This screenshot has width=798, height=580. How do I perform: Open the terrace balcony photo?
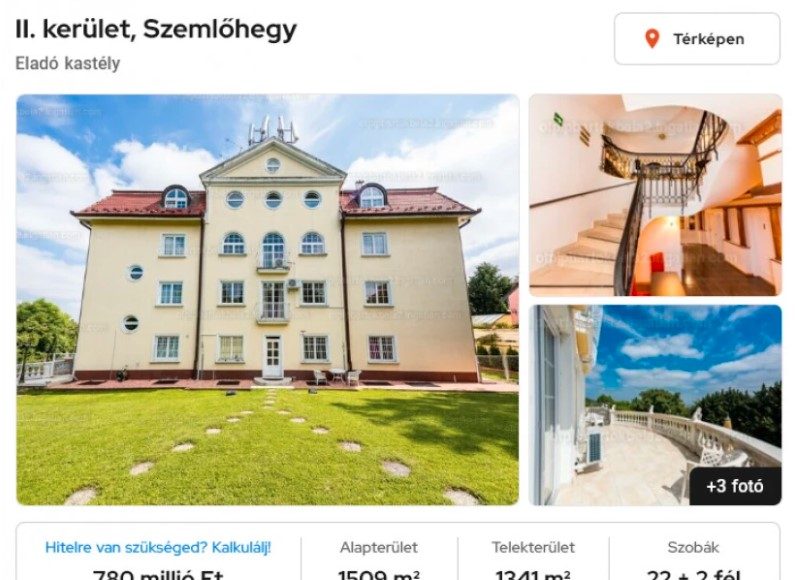click(655, 405)
